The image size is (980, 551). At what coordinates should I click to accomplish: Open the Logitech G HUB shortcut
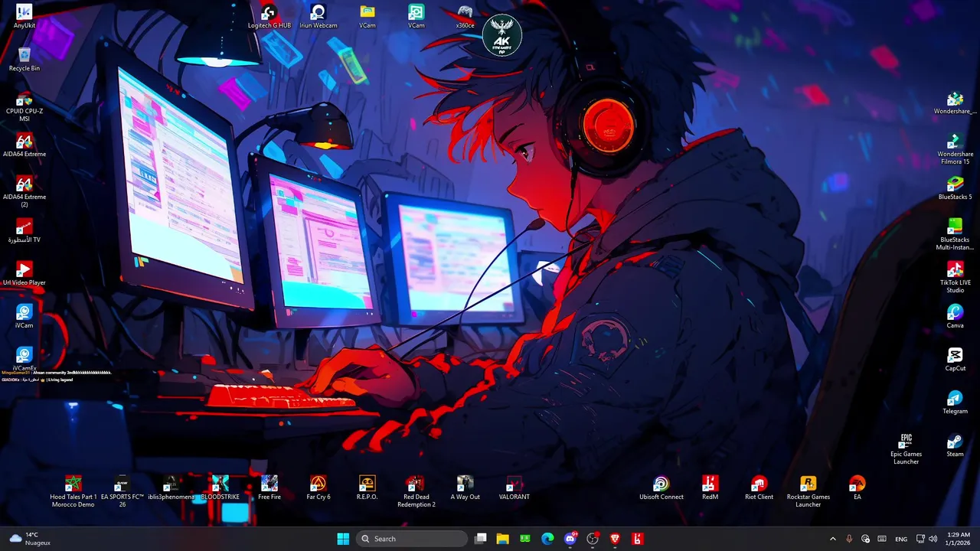click(x=269, y=16)
